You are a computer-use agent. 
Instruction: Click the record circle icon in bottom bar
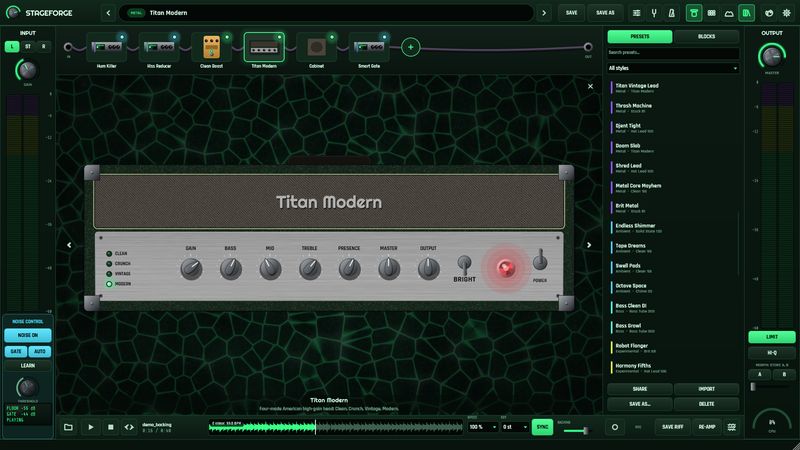pos(615,427)
